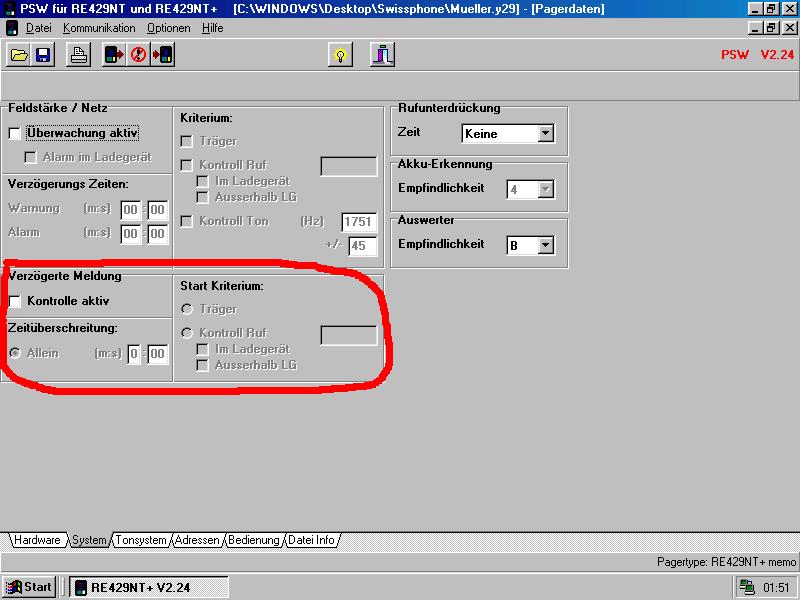800x600 pixels.
Task: Click the RE429NT+ V2.24 taskbar button
Action: [x=148, y=587]
